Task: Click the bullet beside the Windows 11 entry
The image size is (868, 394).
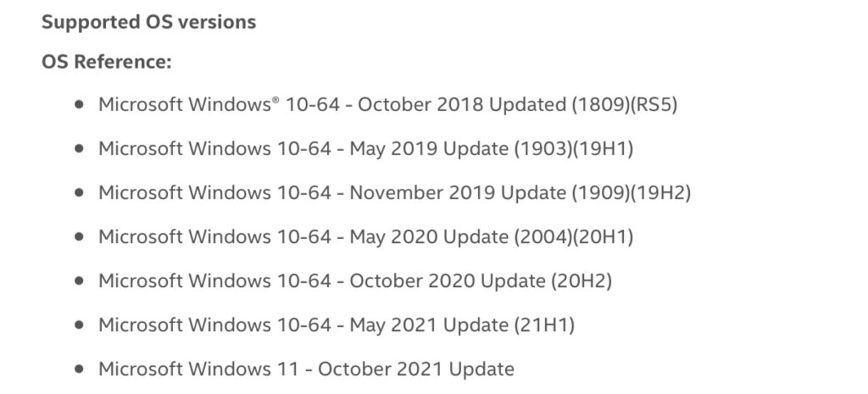Action: click(x=79, y=369)
